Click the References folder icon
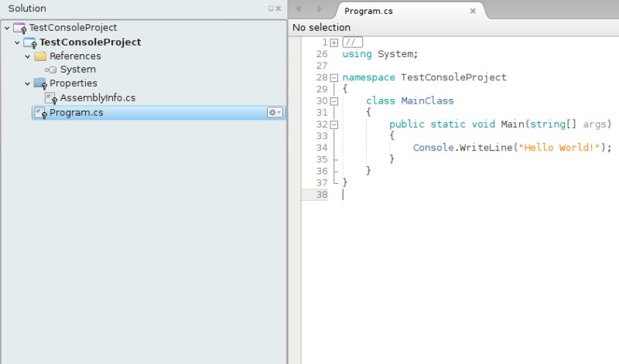Screen dimensions: 619x364 click(x=40, y=56)
